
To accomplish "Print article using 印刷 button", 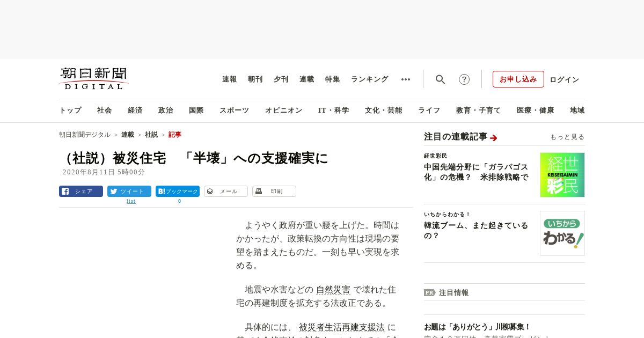I will (274, 191).
